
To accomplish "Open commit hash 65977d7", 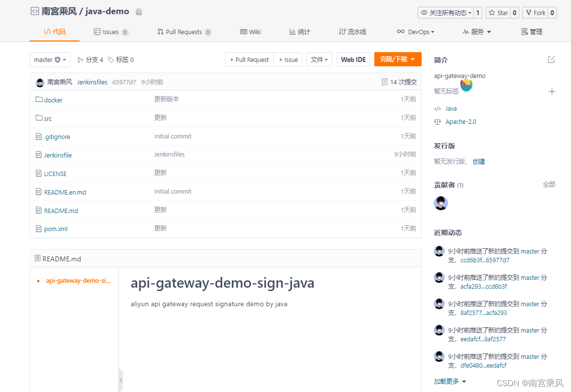I will [124, 82].
